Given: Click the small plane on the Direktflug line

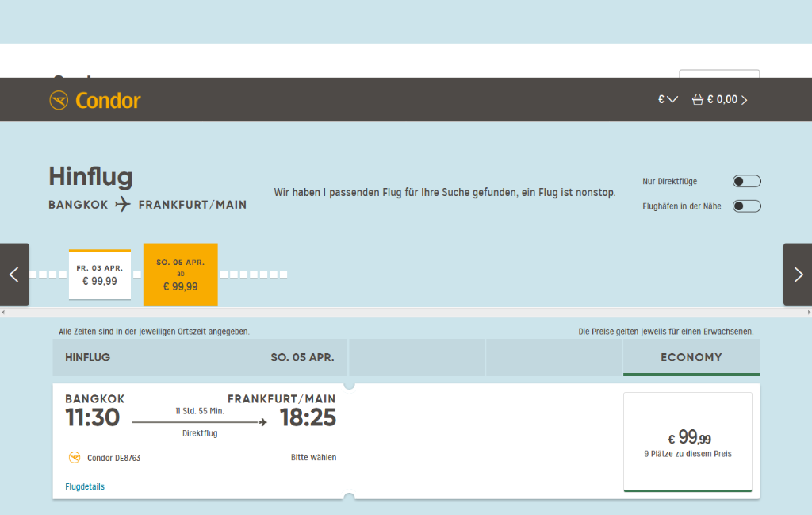Looking at the screenshot, I should [x=262, y=423].
